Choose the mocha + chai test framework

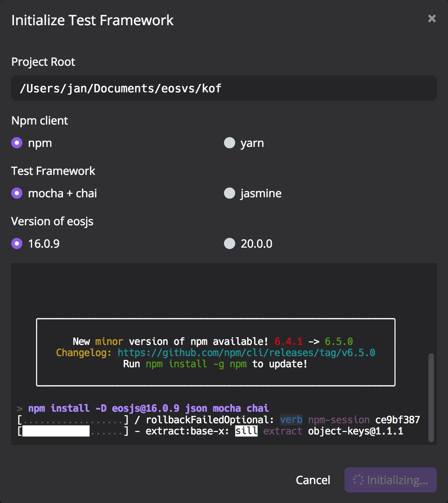pos(17,193)
